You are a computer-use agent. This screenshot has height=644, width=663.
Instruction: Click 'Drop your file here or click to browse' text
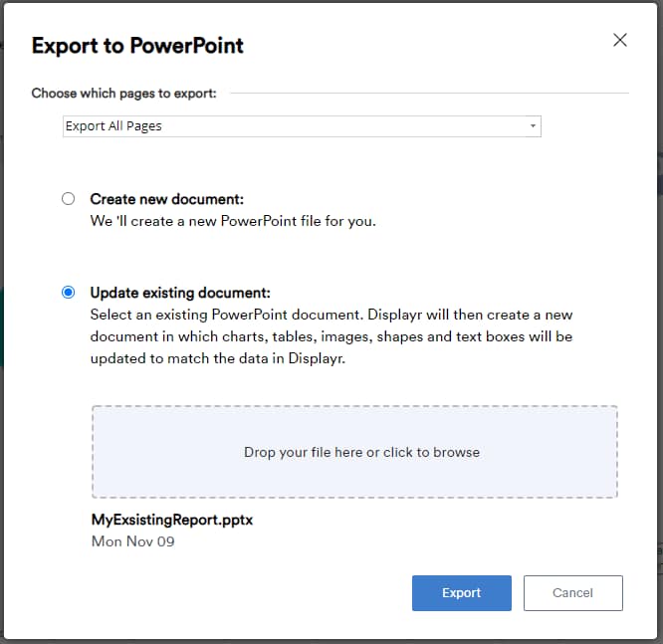[x=361, y=452]
